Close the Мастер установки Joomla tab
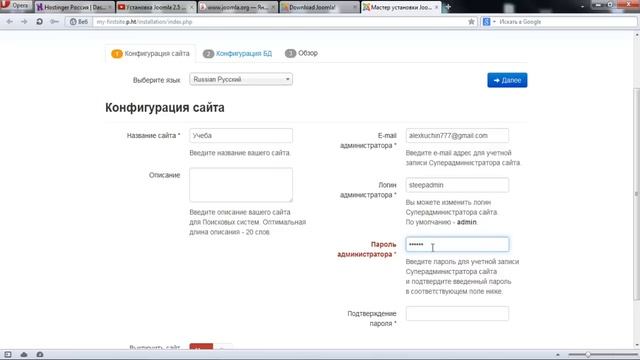The height and width of the screenshot is (360, 640). tap(436, 7)
